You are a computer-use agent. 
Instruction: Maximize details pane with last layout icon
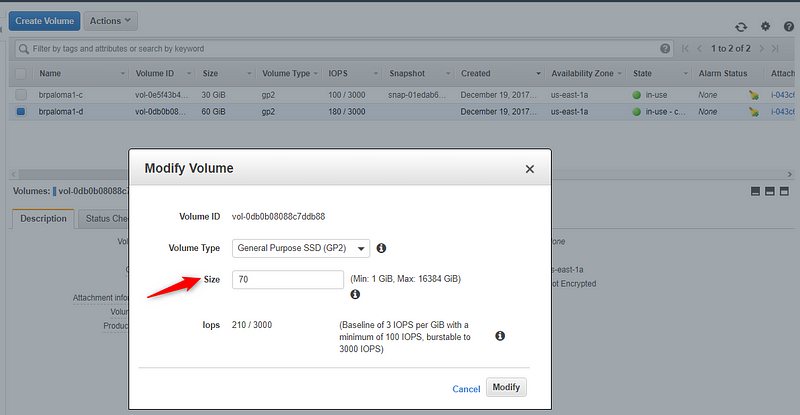[784, 191]
